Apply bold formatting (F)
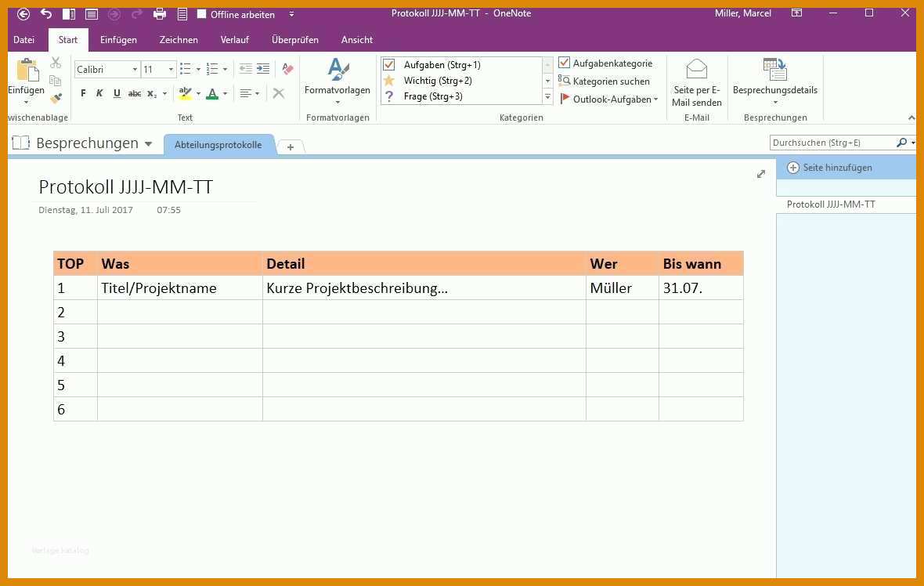 (83, 93)
